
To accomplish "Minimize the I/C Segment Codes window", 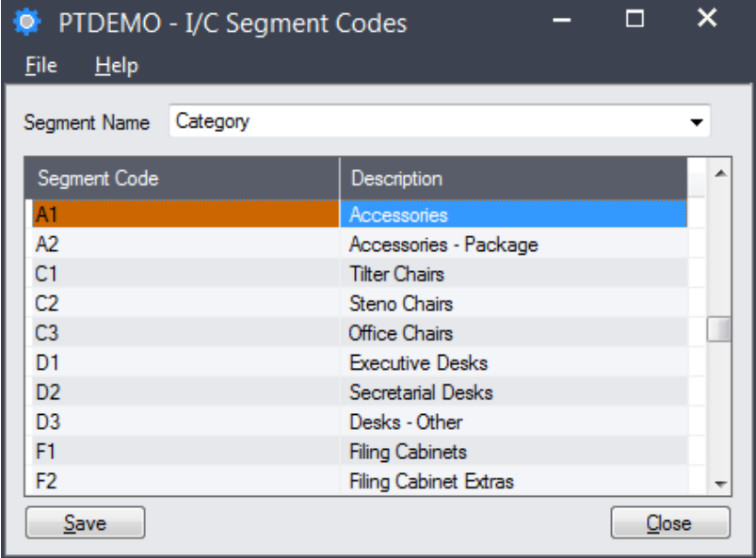I will click(x=562, y=20).
